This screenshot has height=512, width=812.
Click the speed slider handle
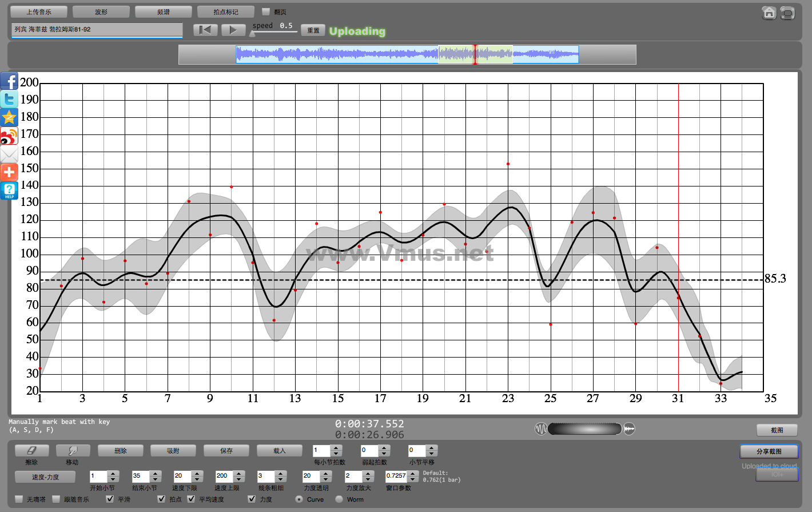pyautogui.click(x=252, y=33)
